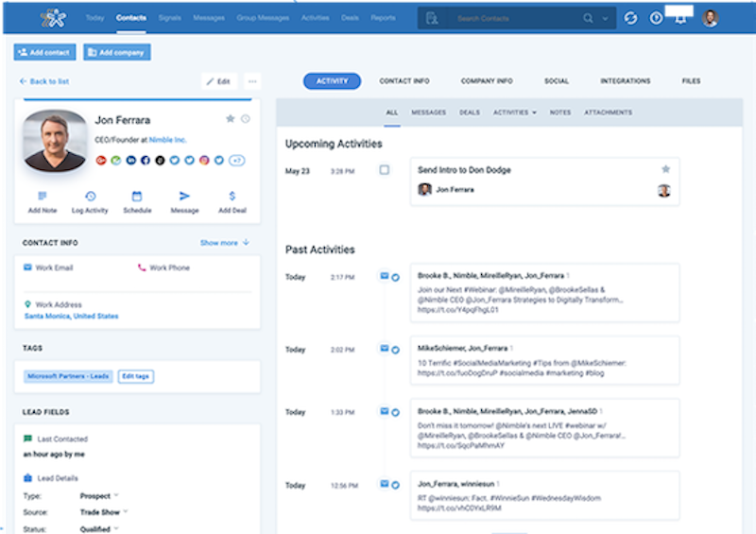Click the Add company button

pyautogui.click(x=116, y=52)
